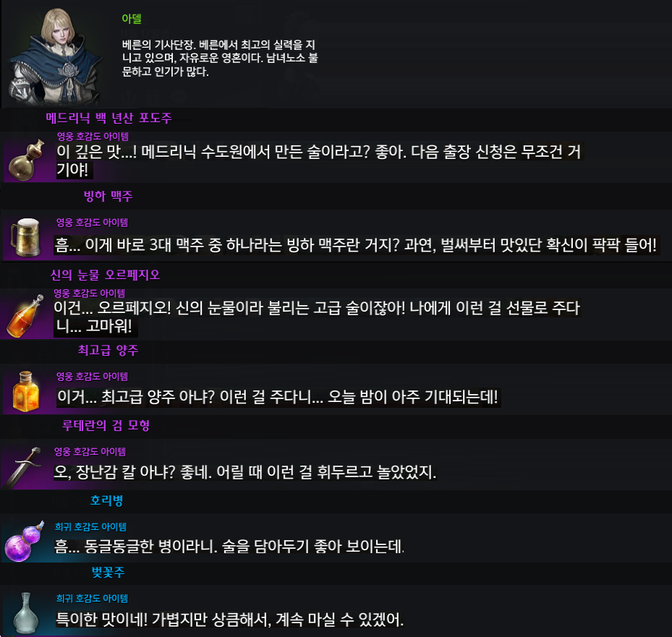
Task: Open the 빙하 맥주 item title
Action: pos(108,196)
